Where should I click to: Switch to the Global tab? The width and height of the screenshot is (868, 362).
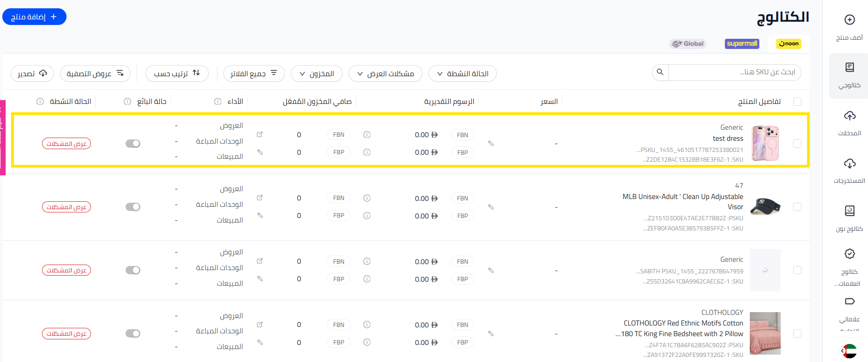pos(687,43)
